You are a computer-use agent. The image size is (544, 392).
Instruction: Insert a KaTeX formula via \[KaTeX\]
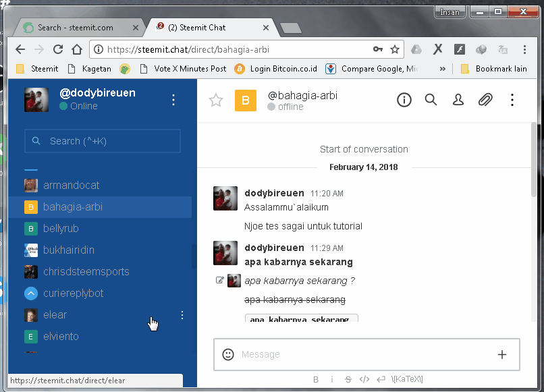point(407,379)
